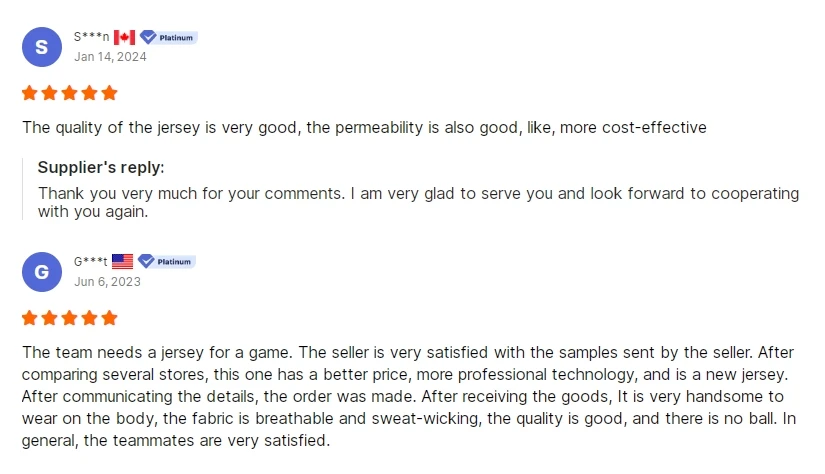This screenshot has width=825, height=474.
Task: Click the Canada flag next to S***n
Action: pos(124,37)
